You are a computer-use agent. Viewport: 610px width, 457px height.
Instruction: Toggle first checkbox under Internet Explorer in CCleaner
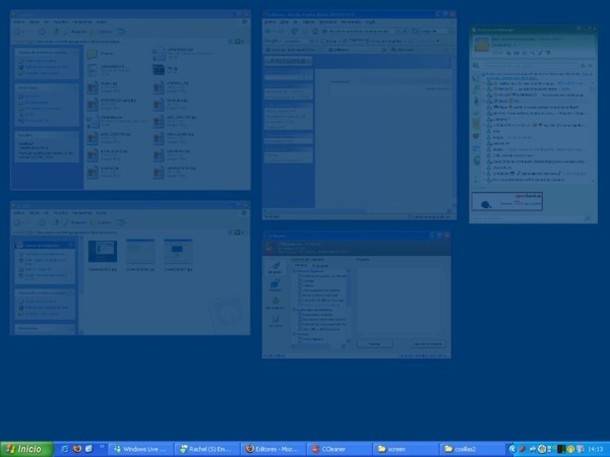click(x=300, y=276)
